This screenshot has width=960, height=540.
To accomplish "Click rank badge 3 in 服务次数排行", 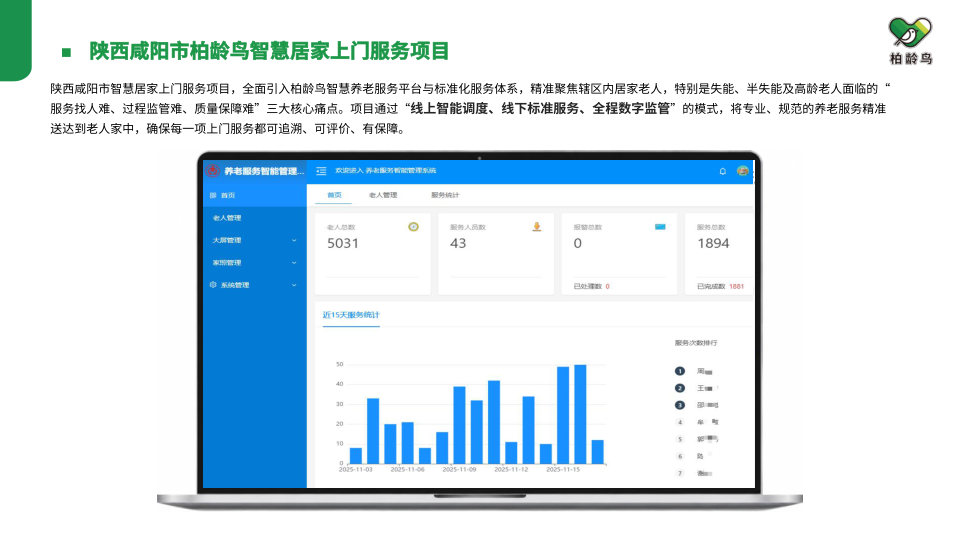I will [680, 405].
